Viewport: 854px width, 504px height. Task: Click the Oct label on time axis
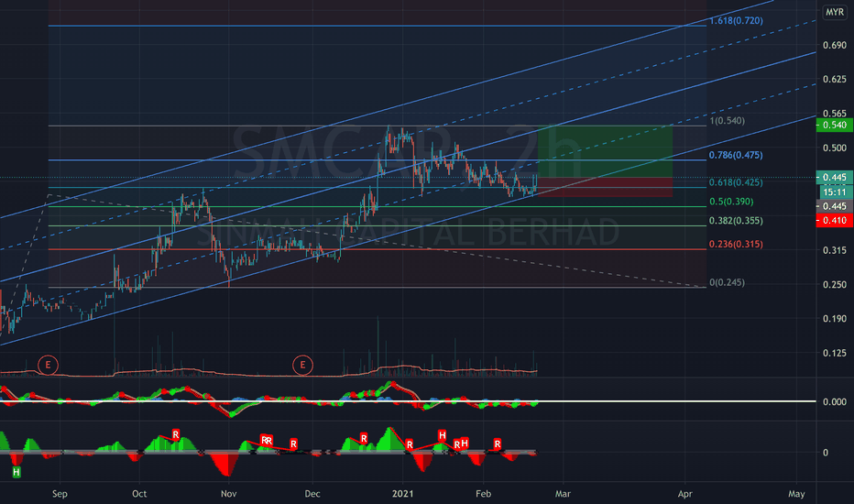[139, 494]
